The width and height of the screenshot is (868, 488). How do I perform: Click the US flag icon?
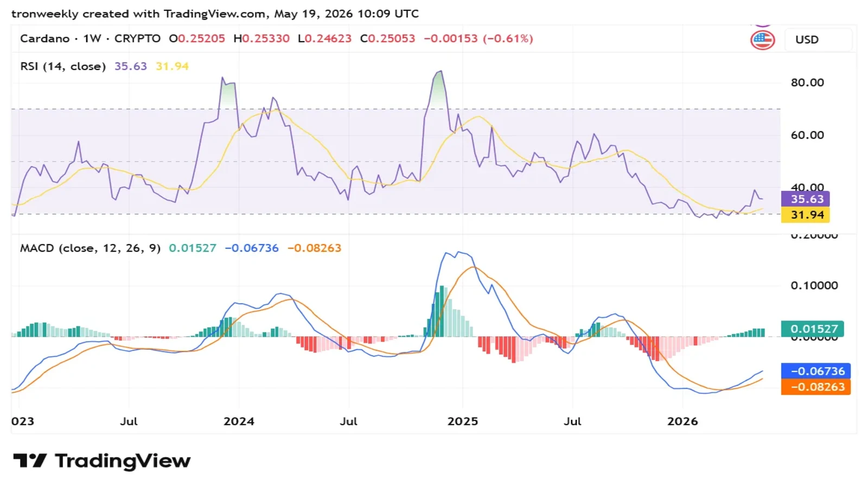(x=762, y=40)
